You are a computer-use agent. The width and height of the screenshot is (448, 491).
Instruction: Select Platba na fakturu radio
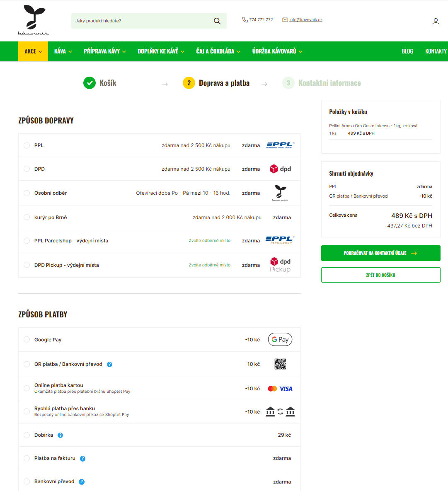click(x=27, y=458)
